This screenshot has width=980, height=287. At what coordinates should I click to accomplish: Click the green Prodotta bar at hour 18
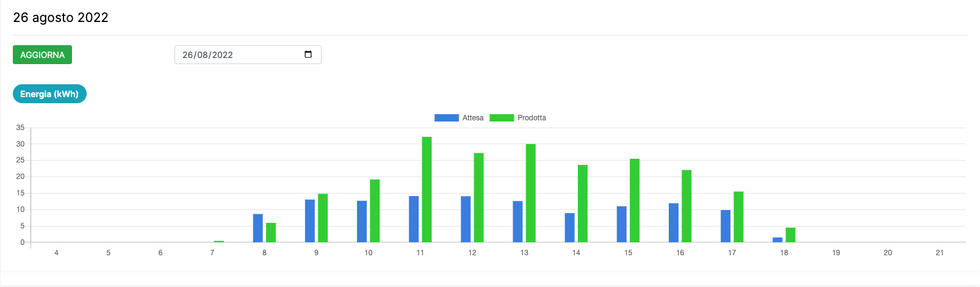point(790,235)
